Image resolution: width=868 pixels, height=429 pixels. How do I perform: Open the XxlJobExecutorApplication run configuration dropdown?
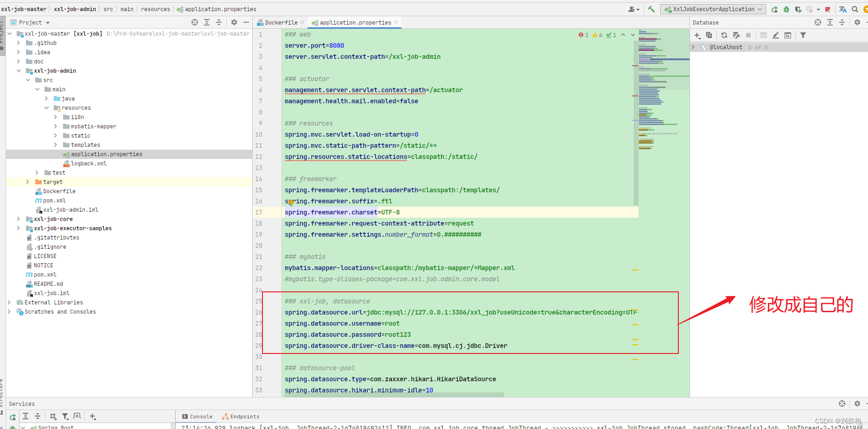click(713, 9)
